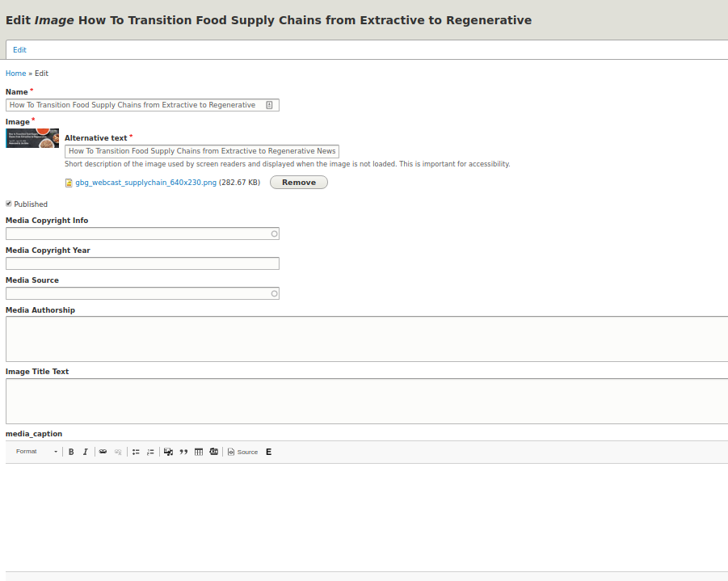This screenshot has width=728, height=581.
Task: Click the Link icon in the editor toolbar
Action: coord(103,451)
